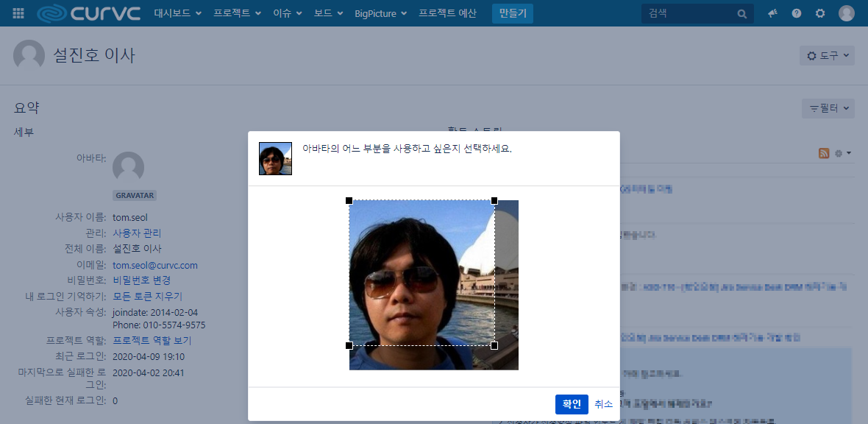Viewport: 868px width, 424px height.
Task: Select the username text tom.seol
Action: pyautogui.click(x=130, y=217)
